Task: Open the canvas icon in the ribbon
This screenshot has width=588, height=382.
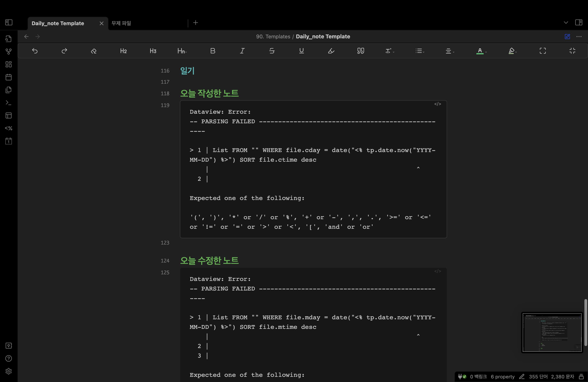Action: point(9,64)
